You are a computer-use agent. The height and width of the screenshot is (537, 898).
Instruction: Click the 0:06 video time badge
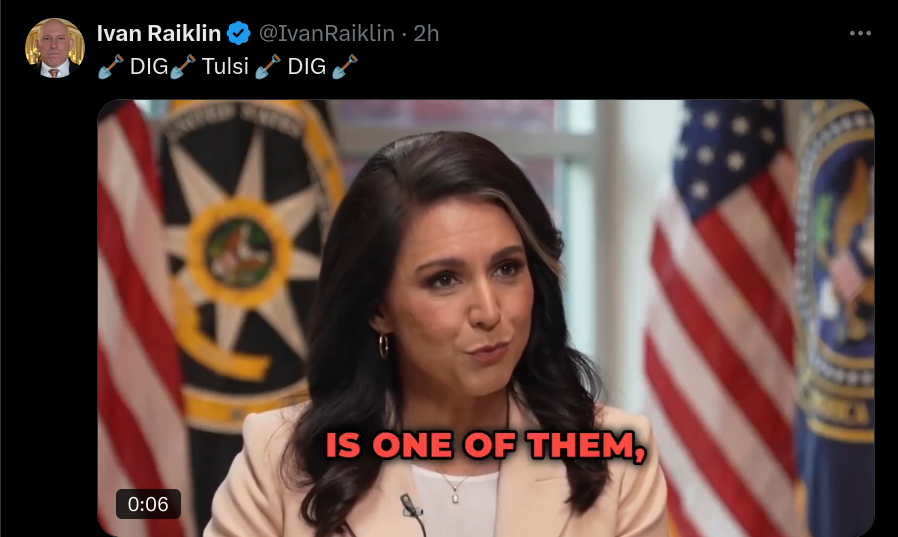click(x=148, y=504)
